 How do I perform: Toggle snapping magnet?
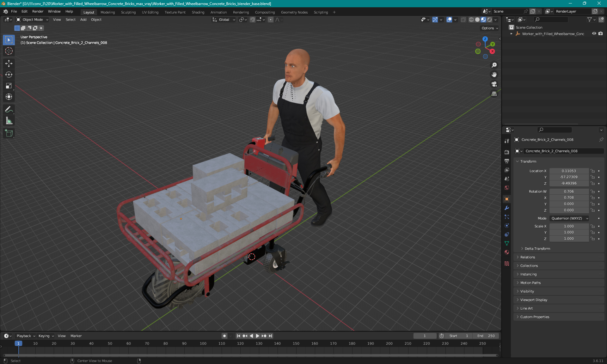point(252,20)
